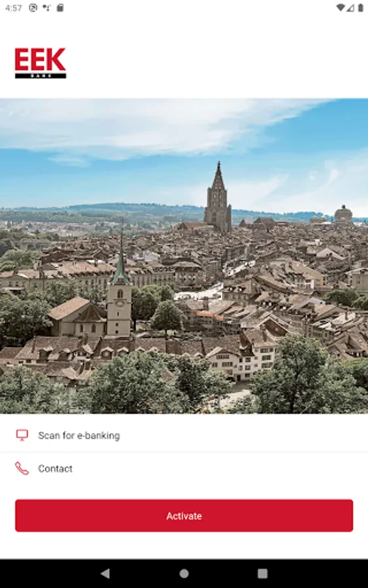The width and height of the screenshot is (368, 588).
Task: Tap the red Activate button
Action: tap(184, 515)
